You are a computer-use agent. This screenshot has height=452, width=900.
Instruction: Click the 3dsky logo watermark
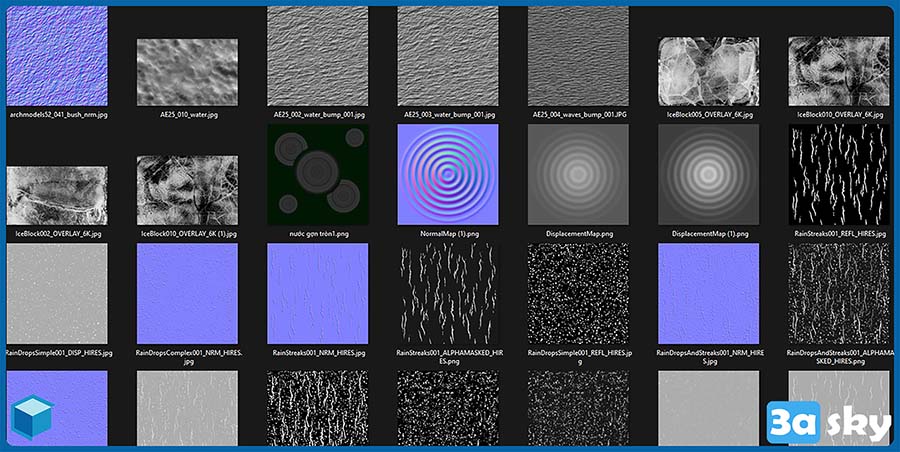tap(828, 422)
